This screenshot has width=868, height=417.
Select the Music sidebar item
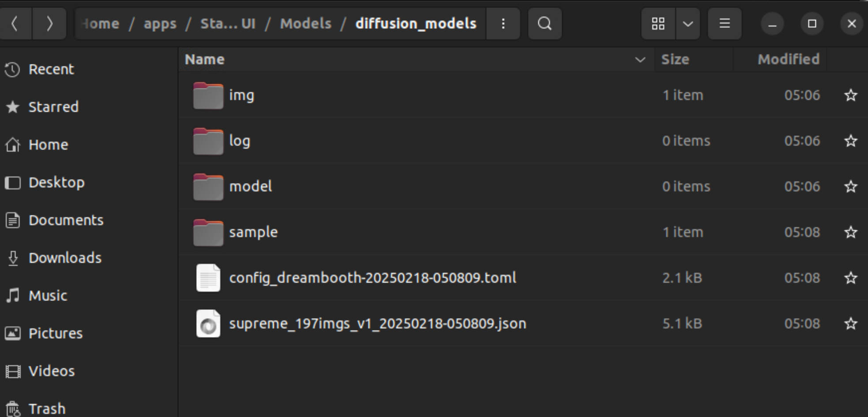click(x=47, y=296)
